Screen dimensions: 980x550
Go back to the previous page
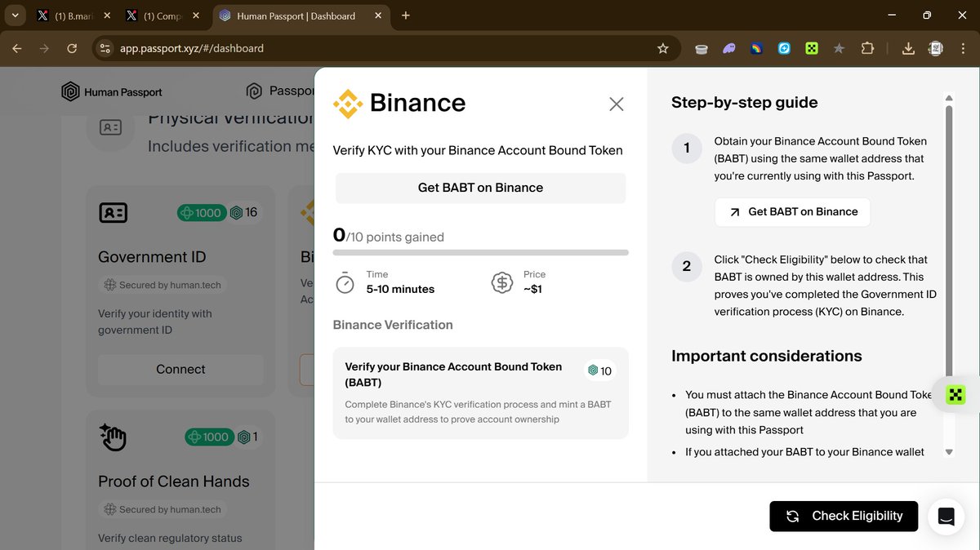[17, 49]
